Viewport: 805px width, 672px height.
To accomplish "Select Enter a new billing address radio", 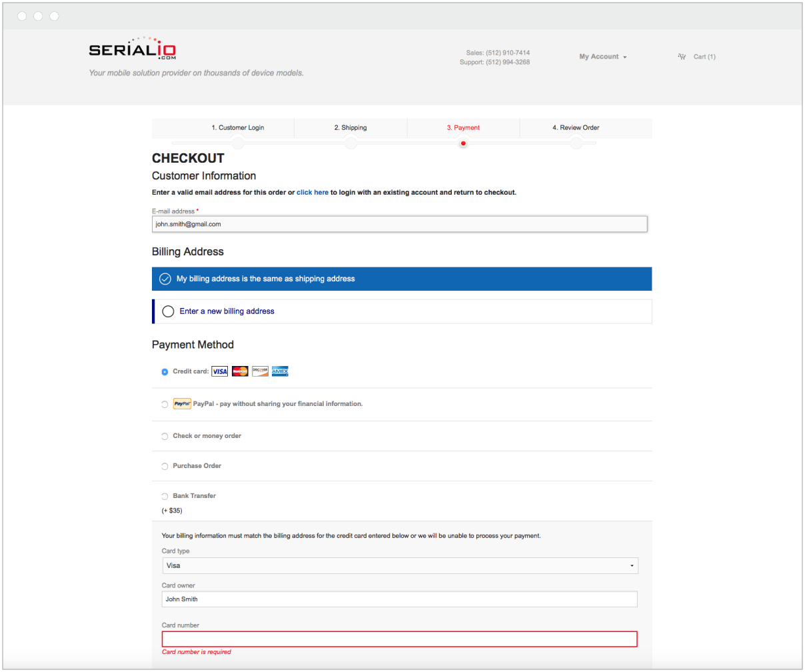I will [x=168, y=311].
